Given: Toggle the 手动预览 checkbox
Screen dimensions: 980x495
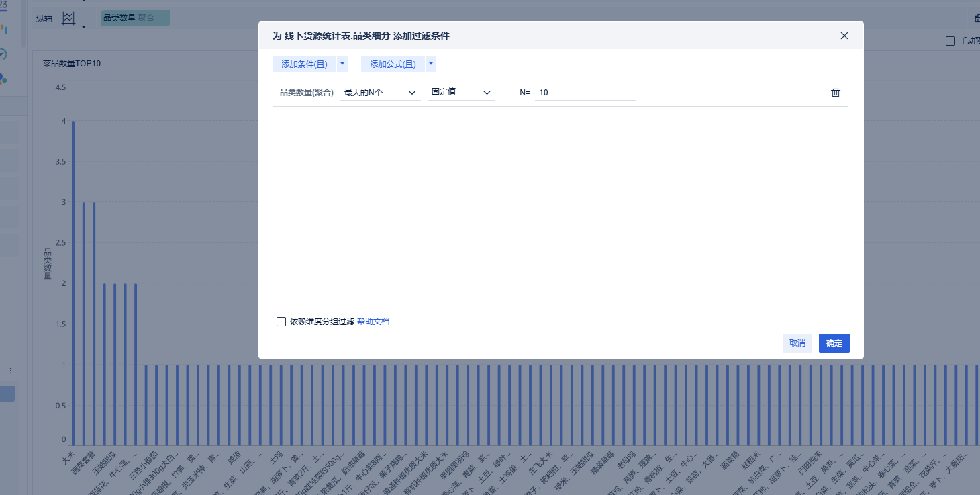Looking at the screenshot, I should [950, 41].
